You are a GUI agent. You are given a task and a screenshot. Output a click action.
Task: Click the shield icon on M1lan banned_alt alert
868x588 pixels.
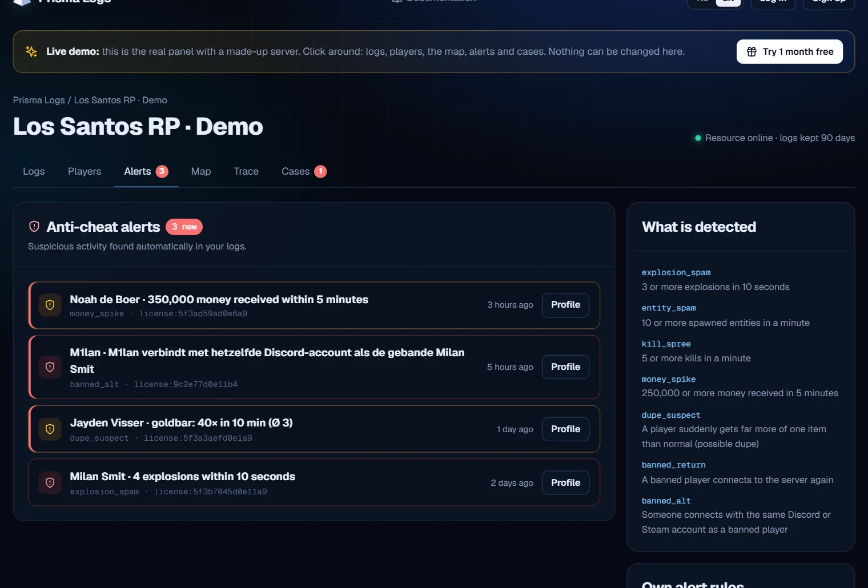click(x=50, y=367)
